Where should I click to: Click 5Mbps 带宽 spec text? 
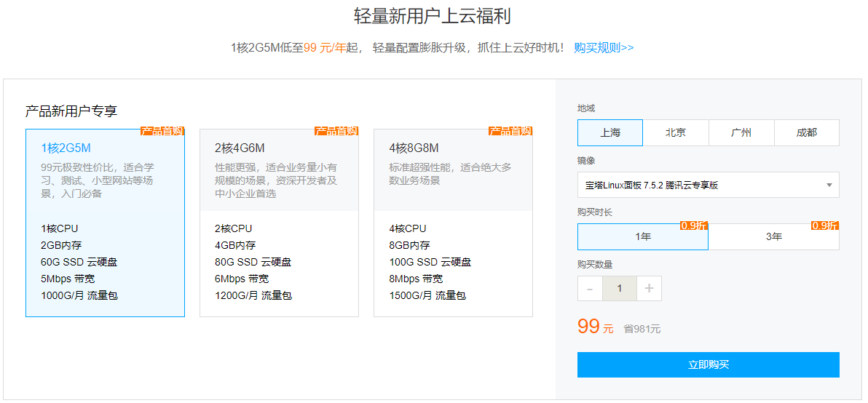pyautogui.click(x=68, y=279)
